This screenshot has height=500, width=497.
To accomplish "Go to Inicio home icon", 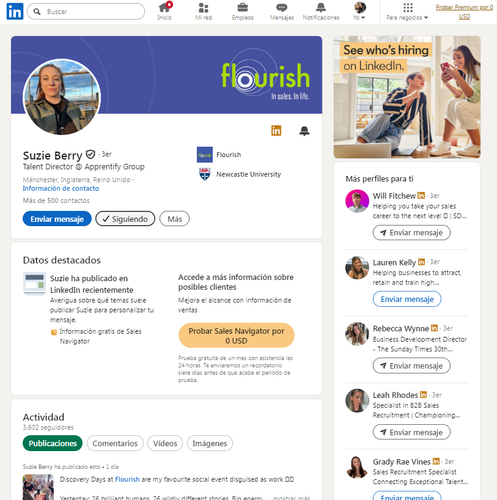I will point(165,11).
